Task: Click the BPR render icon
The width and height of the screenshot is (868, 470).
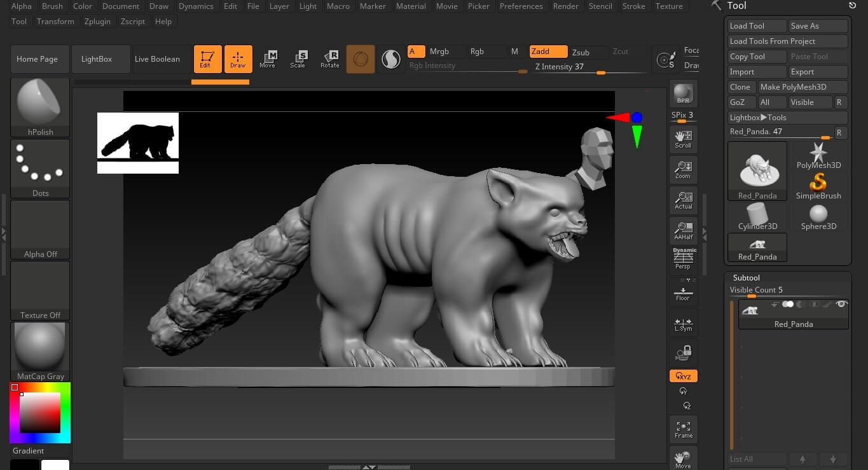Action: [683, 93]
